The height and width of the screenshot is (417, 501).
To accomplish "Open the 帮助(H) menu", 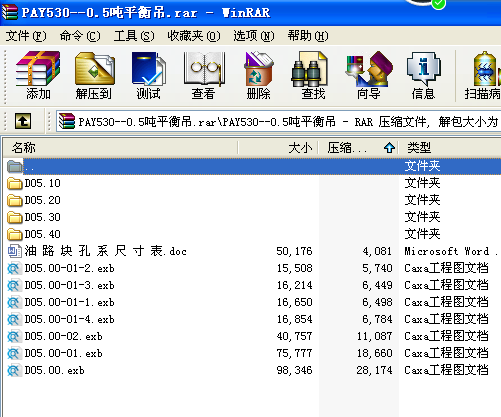I will 308,36.
